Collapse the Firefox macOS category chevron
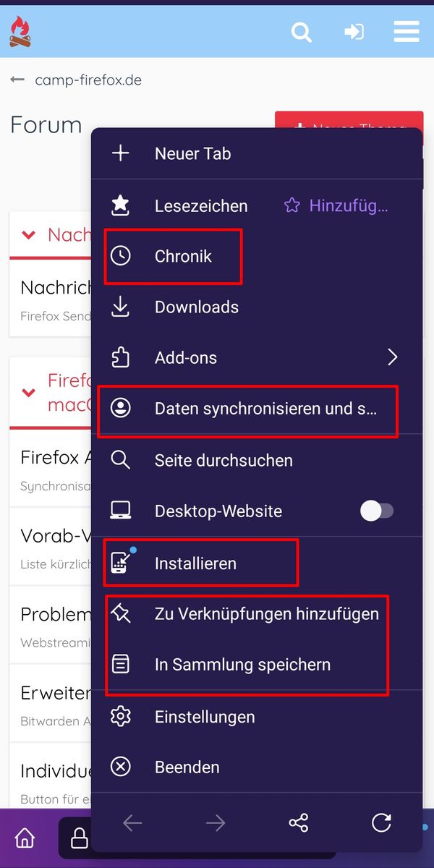434x868 pixels. 29,393
